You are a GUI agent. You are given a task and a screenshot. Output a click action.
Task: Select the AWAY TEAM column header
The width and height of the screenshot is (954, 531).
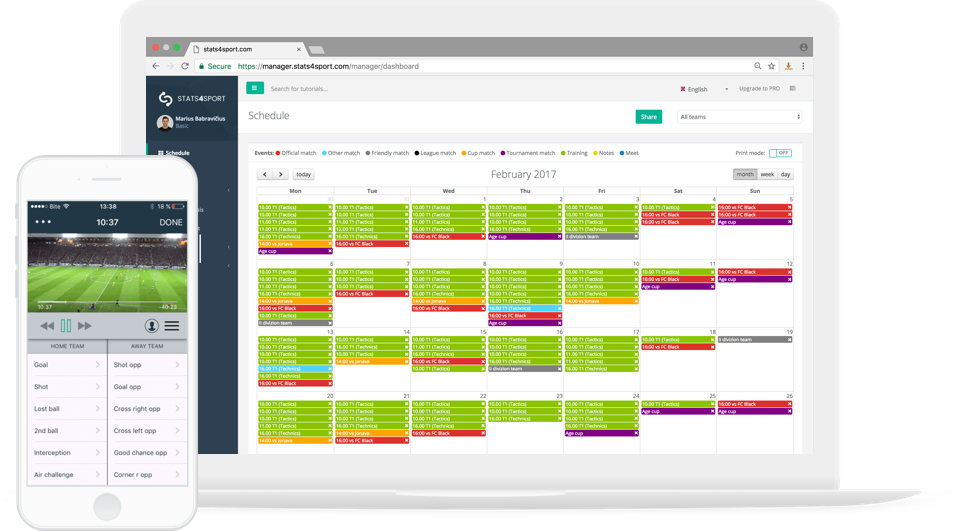[x=147, y=346]
